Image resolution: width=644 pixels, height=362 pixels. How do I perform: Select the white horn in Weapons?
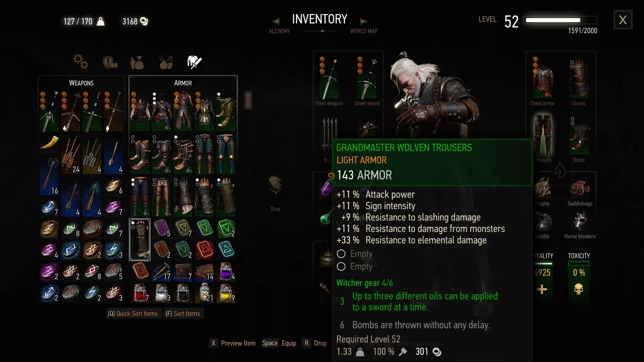[49, 142]
